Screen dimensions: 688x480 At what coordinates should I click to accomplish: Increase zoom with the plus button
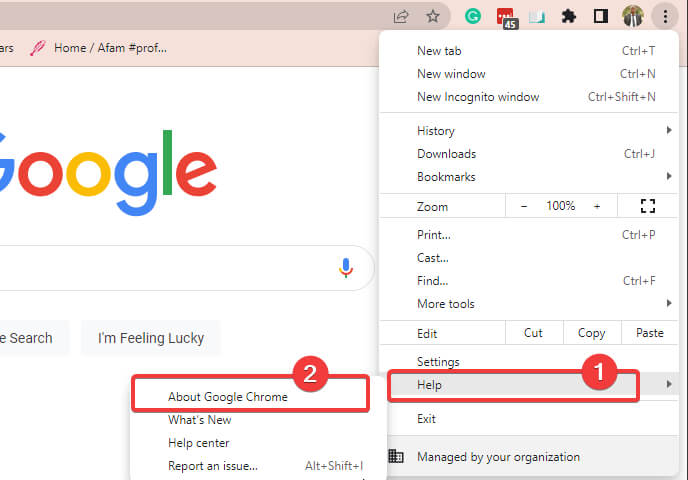click(597, 206)
